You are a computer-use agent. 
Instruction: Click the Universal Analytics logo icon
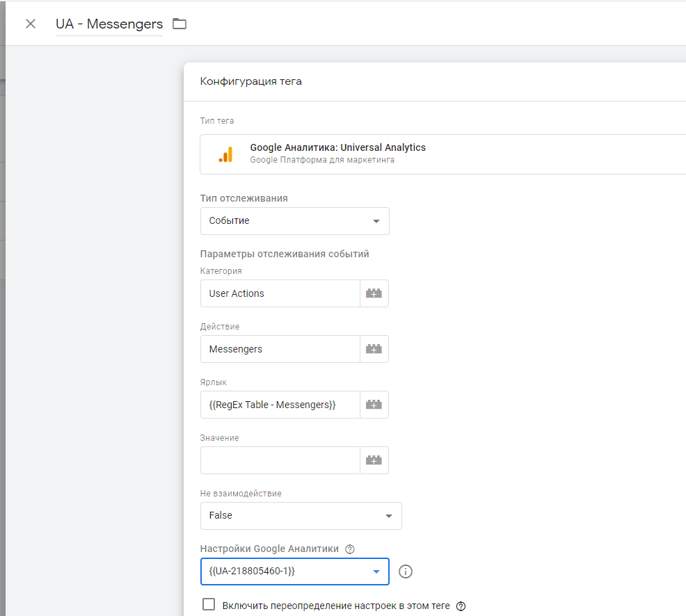pos(225,154)
